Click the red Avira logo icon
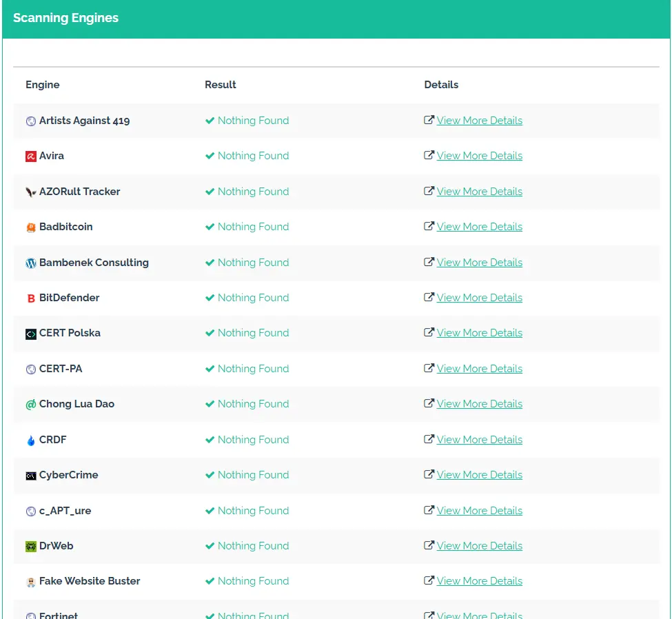 tap(31, 156)
